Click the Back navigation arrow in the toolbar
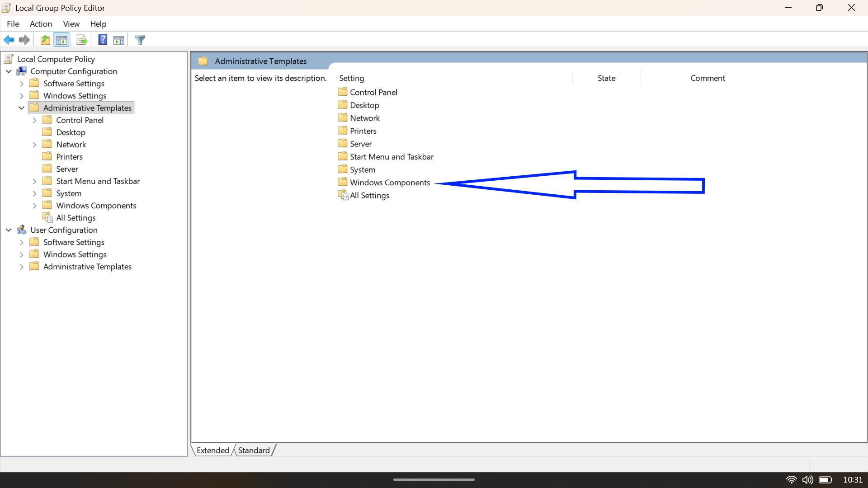The image size is (868, 488). 9,40
